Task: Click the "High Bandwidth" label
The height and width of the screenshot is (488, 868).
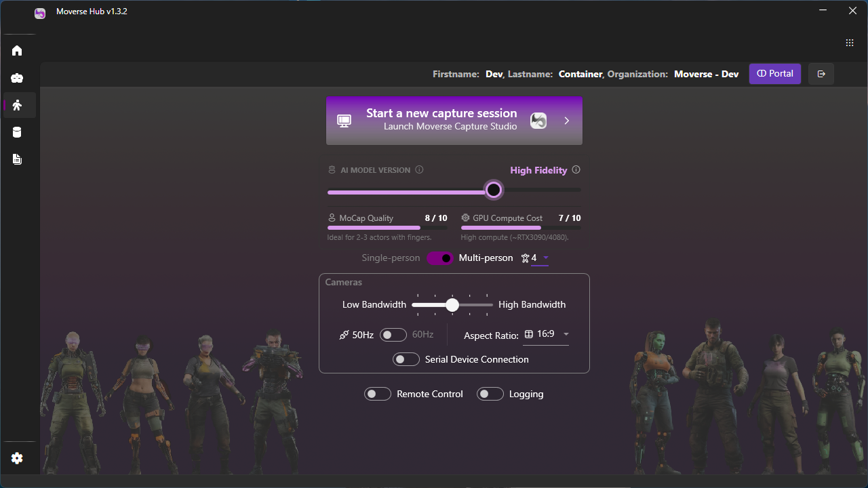Action: pos(532,305)
